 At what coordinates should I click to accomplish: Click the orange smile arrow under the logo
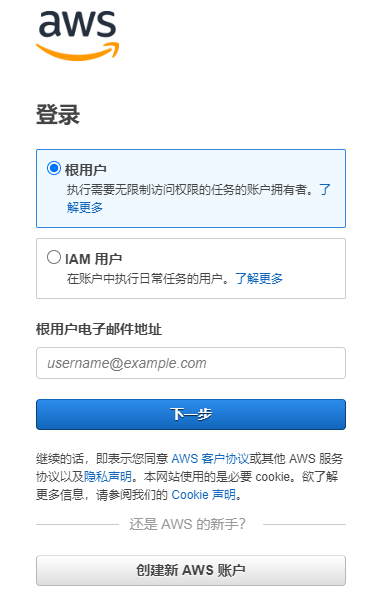click(x=78, y=51)
